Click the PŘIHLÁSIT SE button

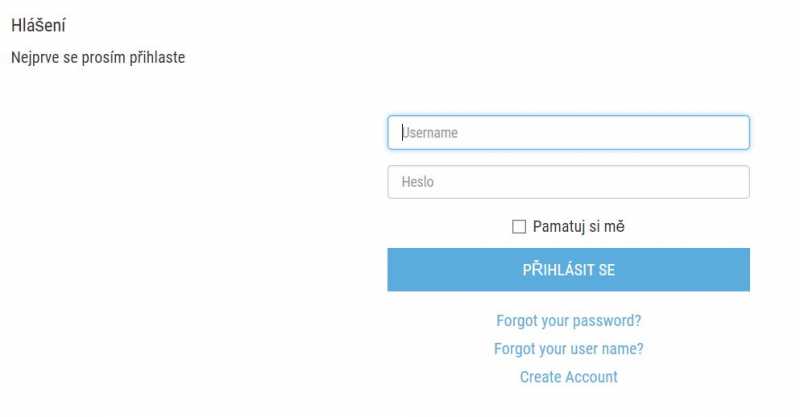click(568, 269)
